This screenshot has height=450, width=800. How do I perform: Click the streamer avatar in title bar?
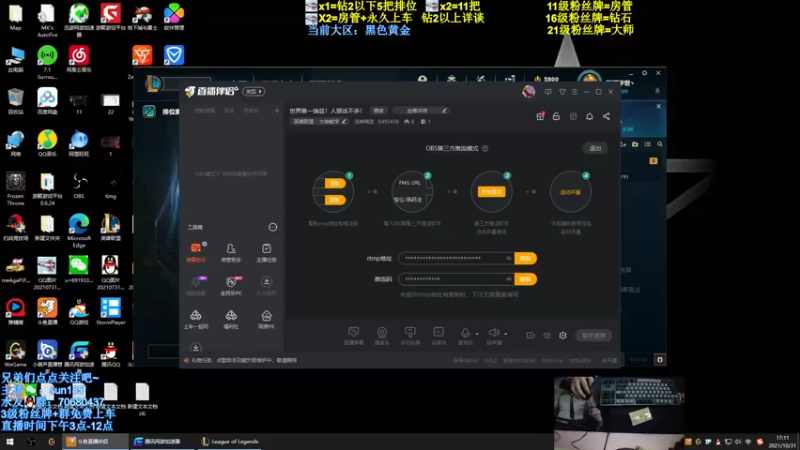tap(529, 91)
